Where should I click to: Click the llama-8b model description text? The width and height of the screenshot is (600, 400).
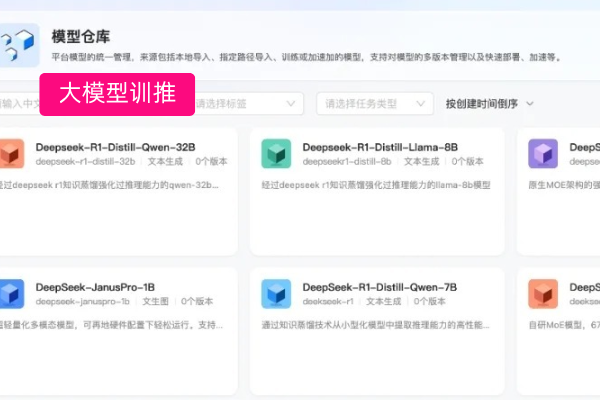point(376,185)
